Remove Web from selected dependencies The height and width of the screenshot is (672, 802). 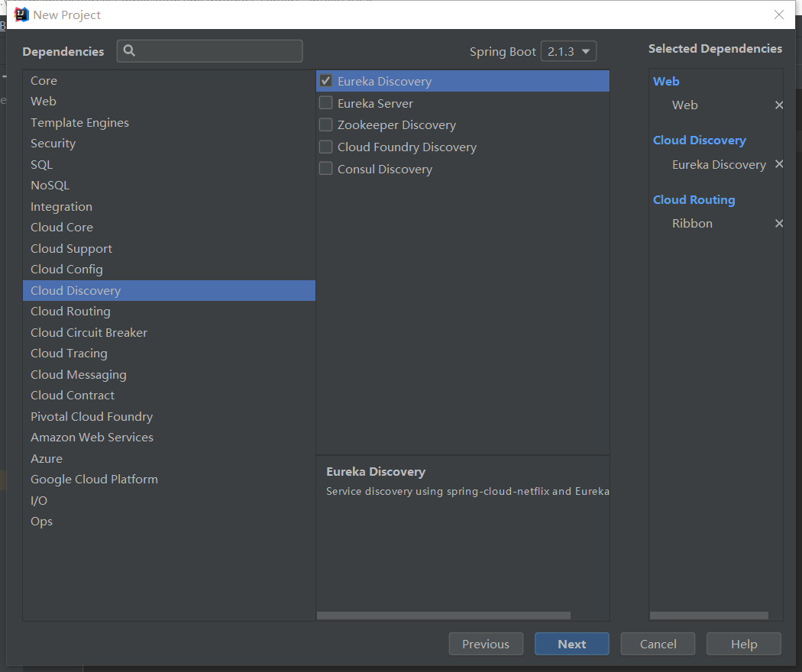pyautogui.click(x=779, y=105)
